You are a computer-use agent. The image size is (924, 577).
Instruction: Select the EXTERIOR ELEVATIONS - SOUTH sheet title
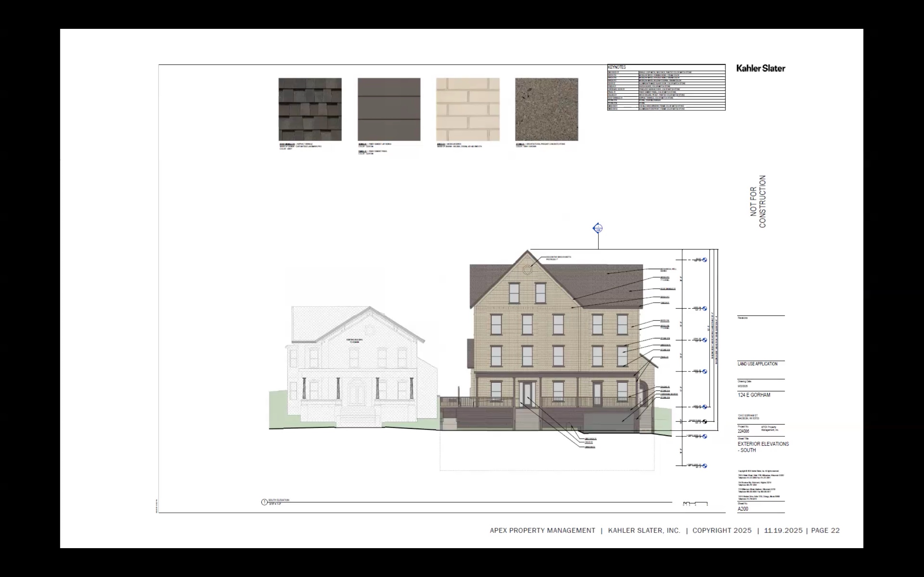[763, 447]
